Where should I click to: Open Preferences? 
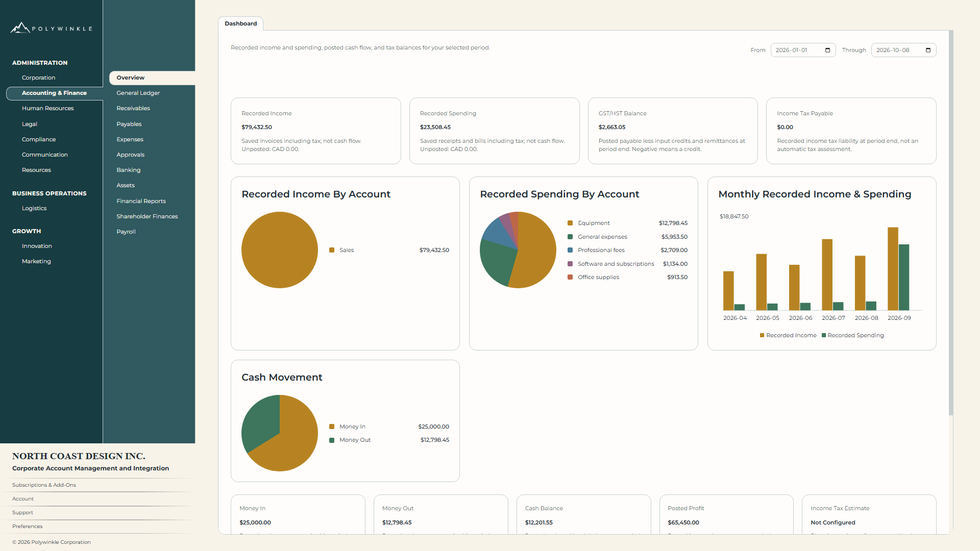click(28, 527)
